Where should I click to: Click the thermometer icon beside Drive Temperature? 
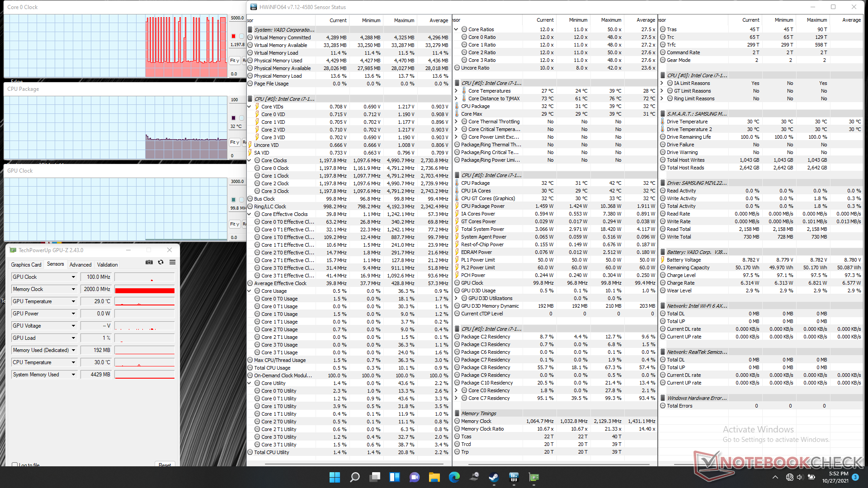(x=663, y=122)
